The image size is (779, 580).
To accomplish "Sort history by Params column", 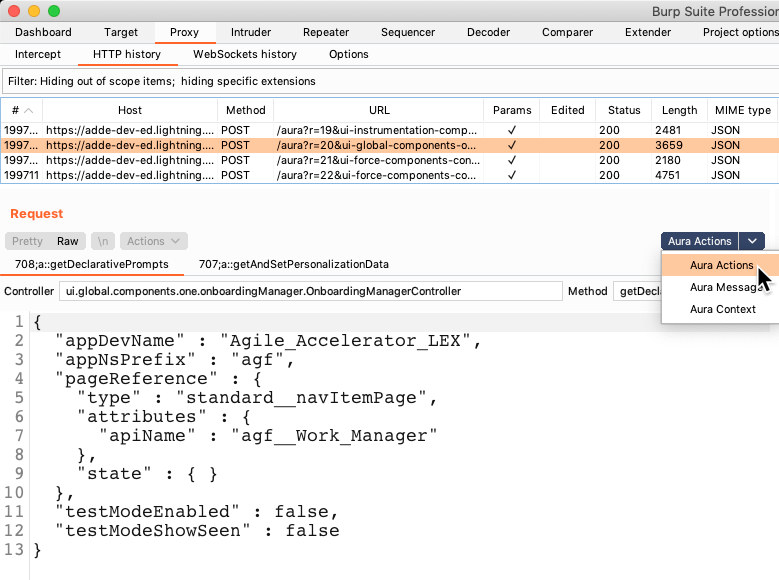I will click(x=512, y=110).
